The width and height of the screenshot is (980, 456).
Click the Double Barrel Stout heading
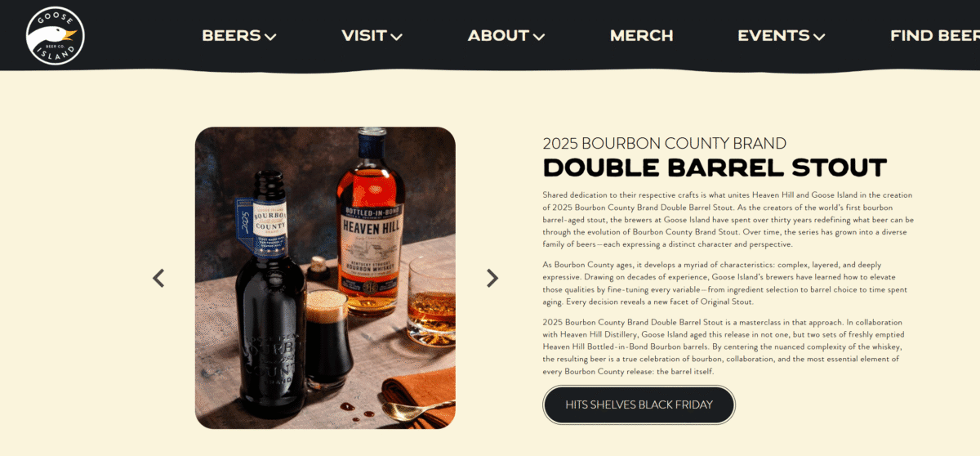pyautogui.click(x=715, y=168)
